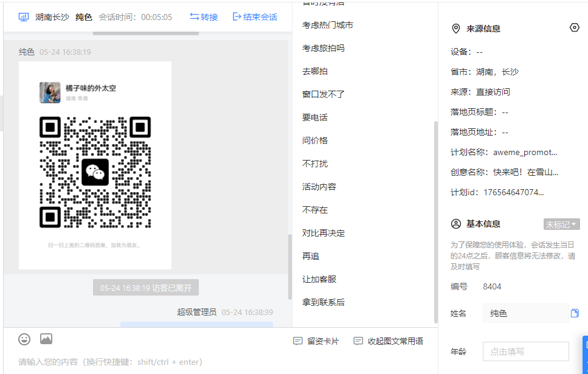Image resolution: width=588 pixels, height=374 pixels.
Task: Select the quick phrase 活动内容
Action: point(319,187)
